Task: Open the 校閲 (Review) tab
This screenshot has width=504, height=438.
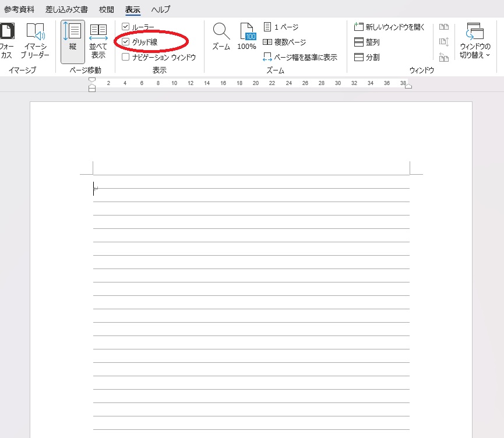Action: (107, 9)
